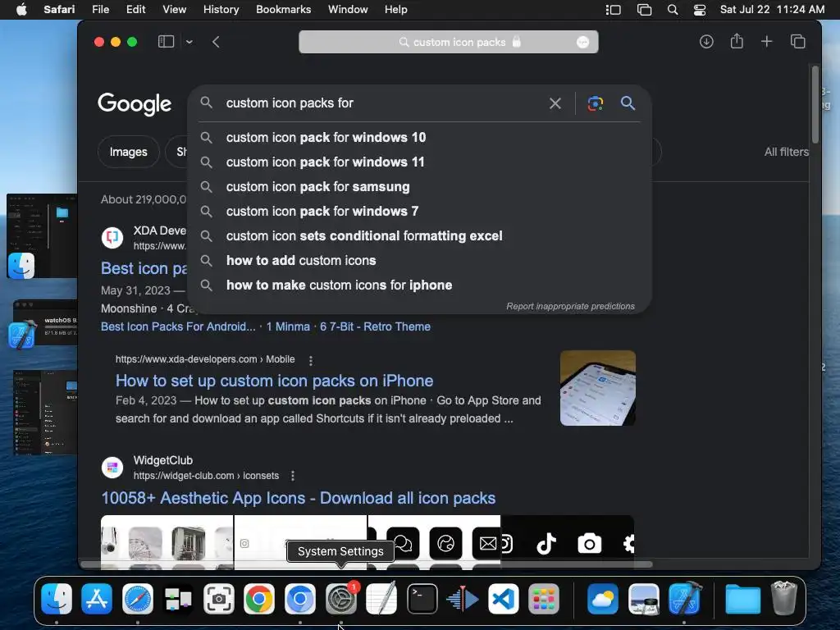
Task: Switch to the Images filter chip
Action: tap(129, 152)
